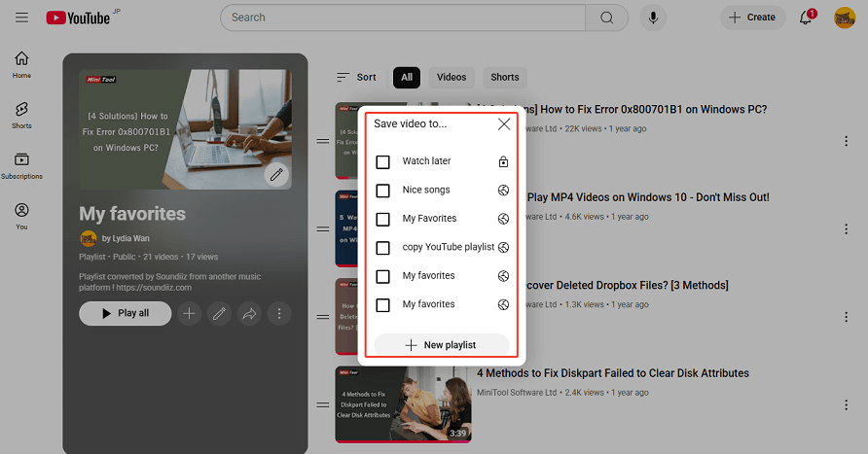This screenshot has height=454, width=868.
Task: Select the All filter chip
Action: click(407, 78)
